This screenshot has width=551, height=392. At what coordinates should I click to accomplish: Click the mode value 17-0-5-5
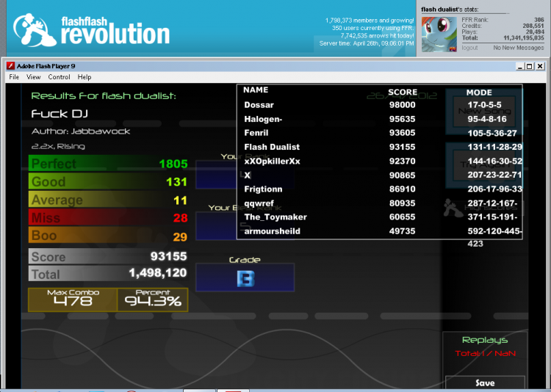click(x=485, y=105)
